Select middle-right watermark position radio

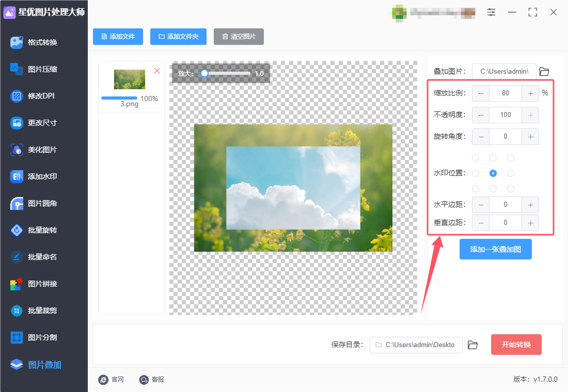510,173
